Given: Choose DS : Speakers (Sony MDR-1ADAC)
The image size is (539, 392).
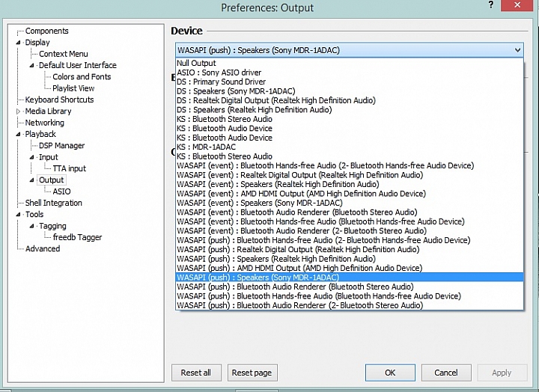Looking at the screenshot, I should [x=350, y=91].
